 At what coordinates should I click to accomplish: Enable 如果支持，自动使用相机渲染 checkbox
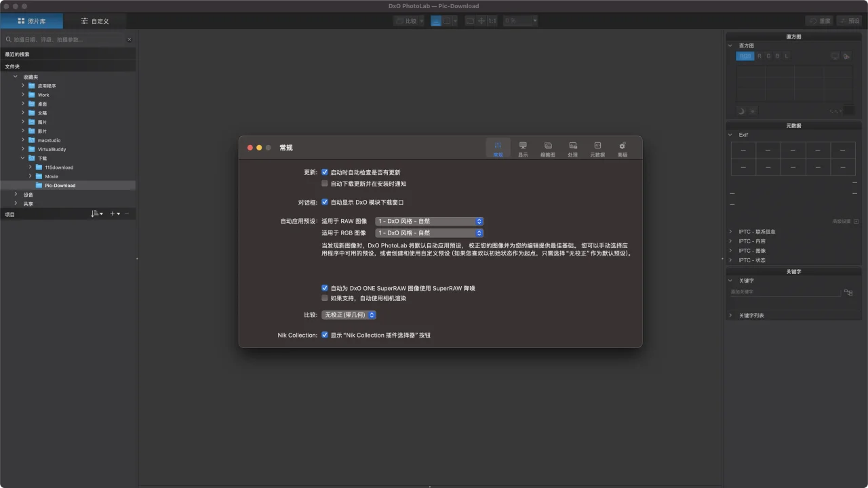[325, 298]
